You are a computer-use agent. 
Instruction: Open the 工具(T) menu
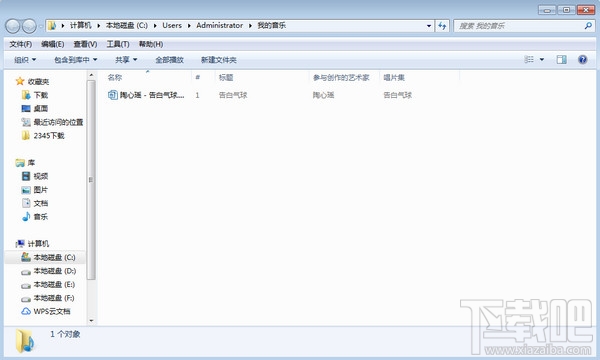pos(118,44)
